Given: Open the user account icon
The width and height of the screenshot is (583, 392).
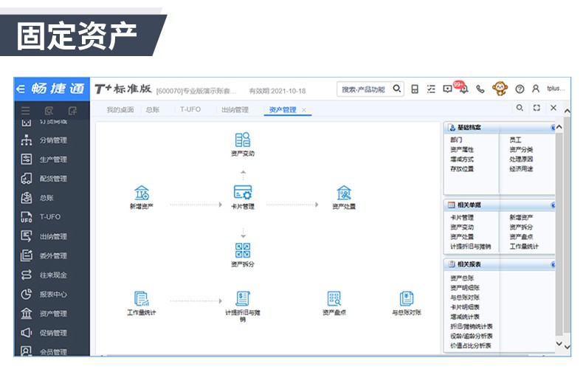Looking at the screenshot, I should pyautogui.click(x=536, y=89).
